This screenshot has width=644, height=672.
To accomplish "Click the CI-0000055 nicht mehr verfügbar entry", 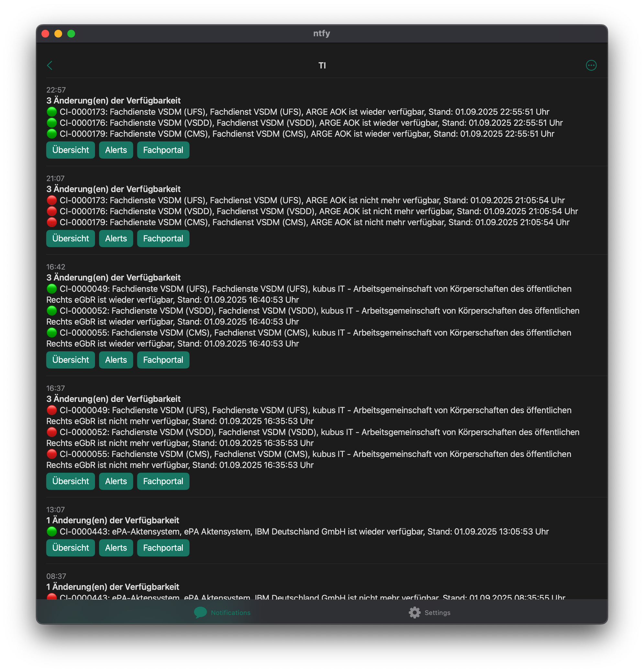I will tap(308, 459).
